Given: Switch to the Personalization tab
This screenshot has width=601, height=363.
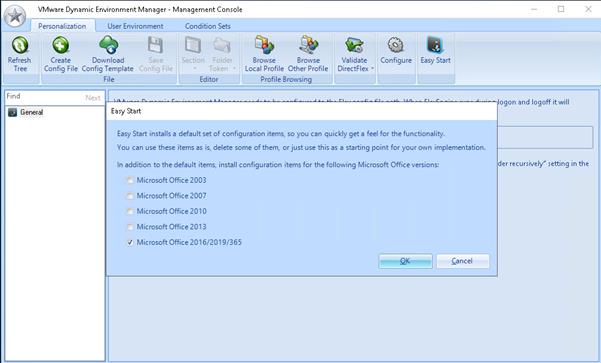Looking at the screenshot, I should (x=62, y=26).
